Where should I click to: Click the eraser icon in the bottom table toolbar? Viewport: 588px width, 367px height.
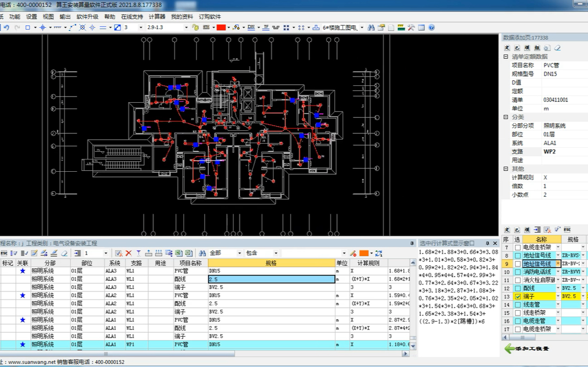click(x=64, y=253)
